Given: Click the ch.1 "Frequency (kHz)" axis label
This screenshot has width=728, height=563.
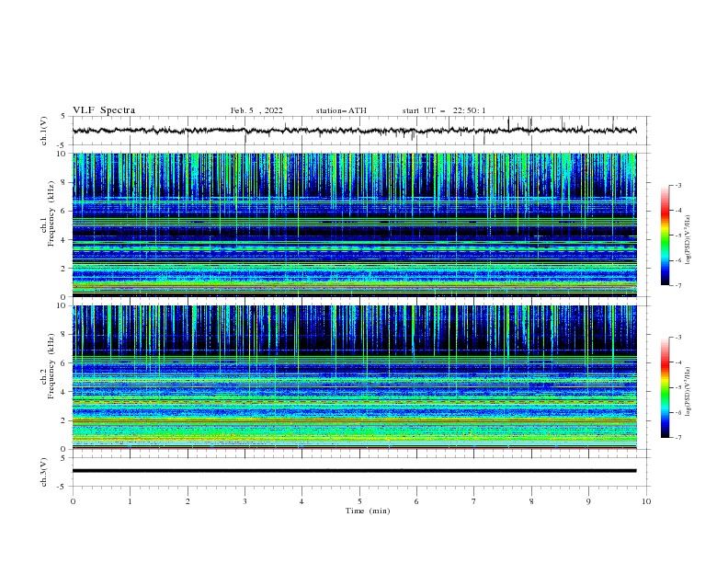Looking at the screenshot, I should coord(51,213).
